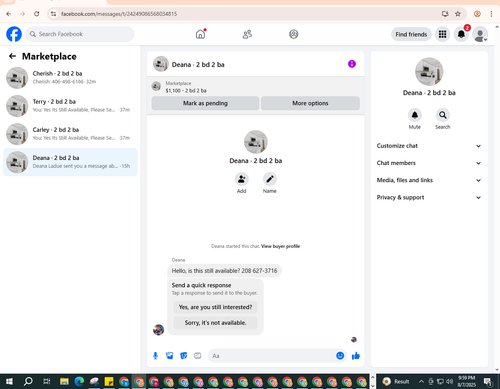Image resolution: width=500 pixels, height=389 pixels.
Task: Open the Windows notification center
Action: click(488, 381)
